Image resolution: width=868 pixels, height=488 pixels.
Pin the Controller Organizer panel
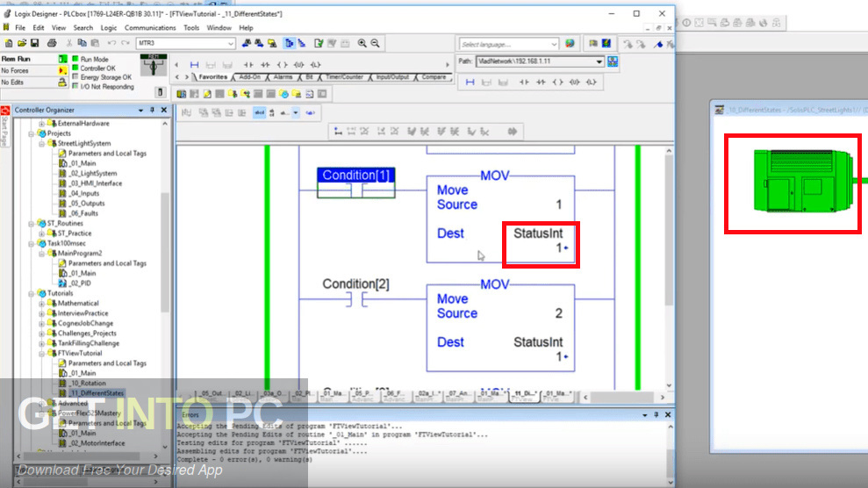click(x=152, y=110)
